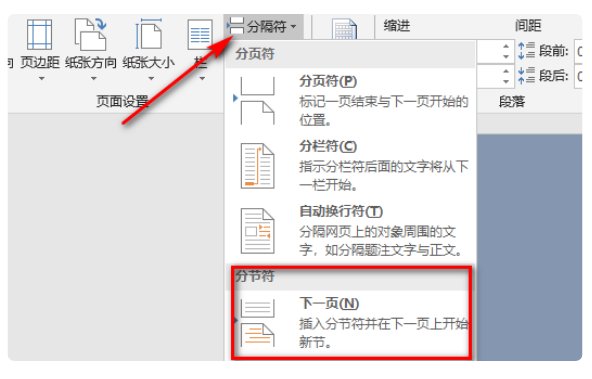The image size is (592, 379).
Task: Click the 缩进 indent label
Action: point(397,26)
